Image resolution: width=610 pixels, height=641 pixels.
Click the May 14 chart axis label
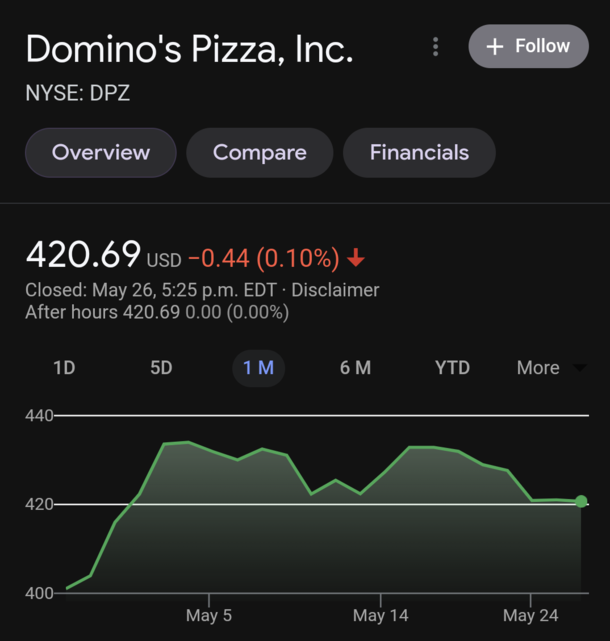coord(381,616)
